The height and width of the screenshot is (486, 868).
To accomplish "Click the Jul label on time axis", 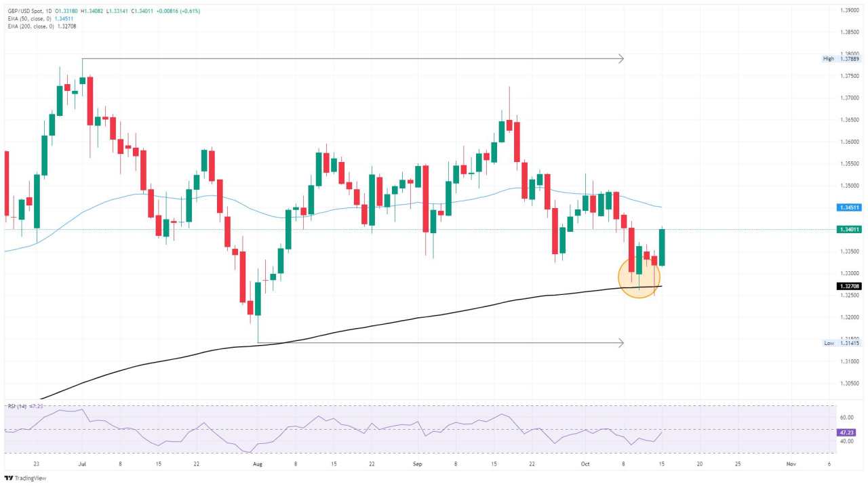I will [82, 464].
